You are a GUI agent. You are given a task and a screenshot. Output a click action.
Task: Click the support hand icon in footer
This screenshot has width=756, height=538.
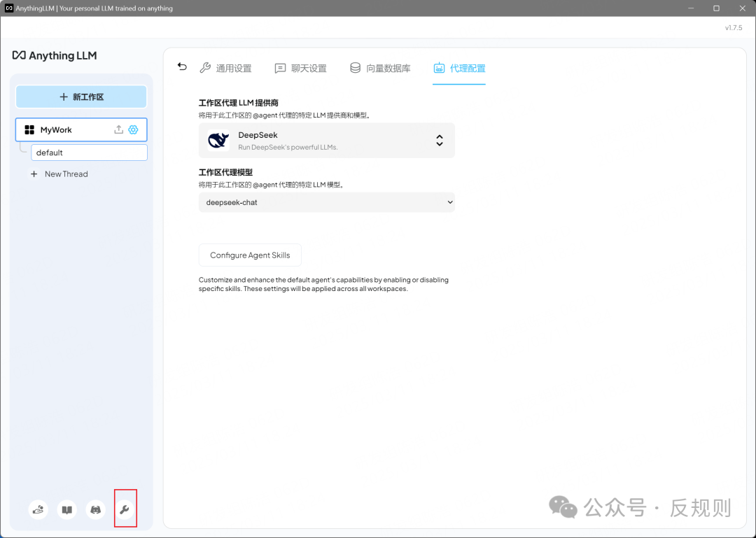pos(38,509)
